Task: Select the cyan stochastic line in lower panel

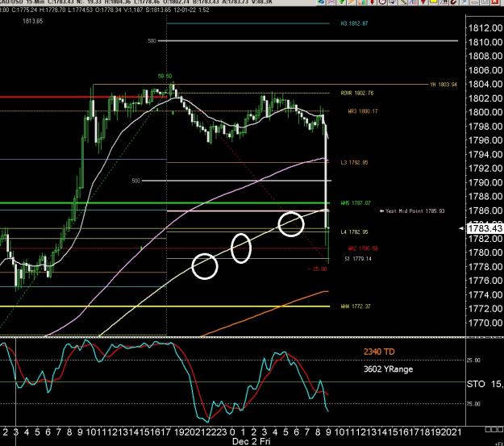Action: coord(190,385)
